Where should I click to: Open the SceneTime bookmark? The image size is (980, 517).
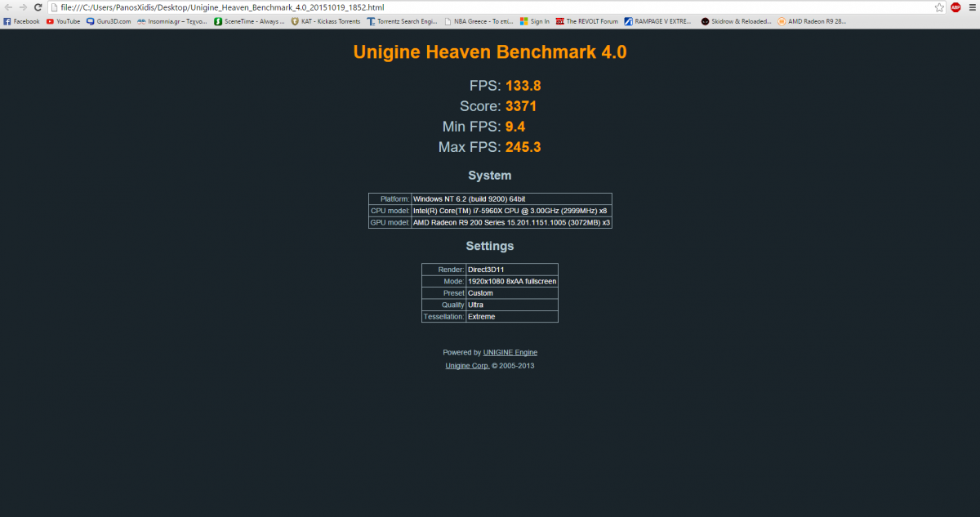coord(249,21)
